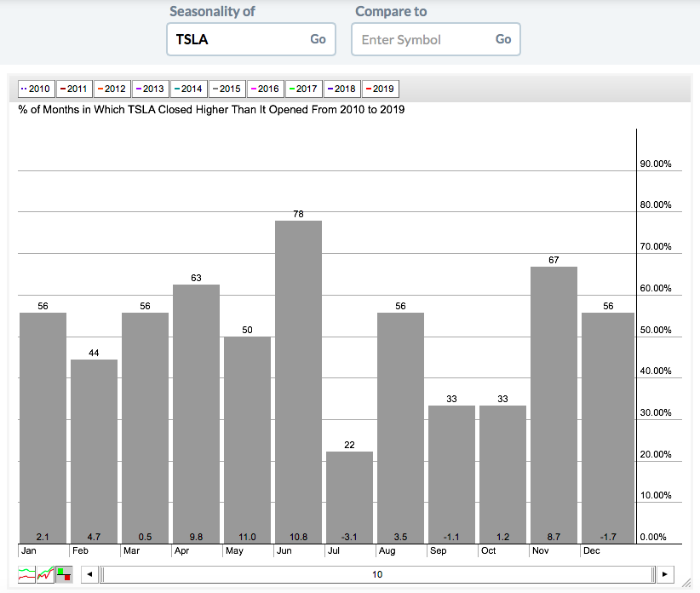The image size is (700, 593).
Task: Click the years range slider showing 10
Action: 376,574
